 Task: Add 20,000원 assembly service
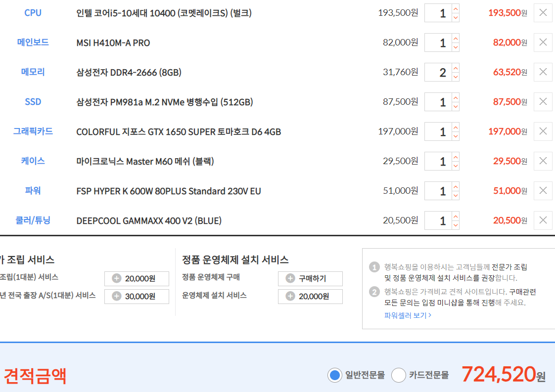(137, 278)
